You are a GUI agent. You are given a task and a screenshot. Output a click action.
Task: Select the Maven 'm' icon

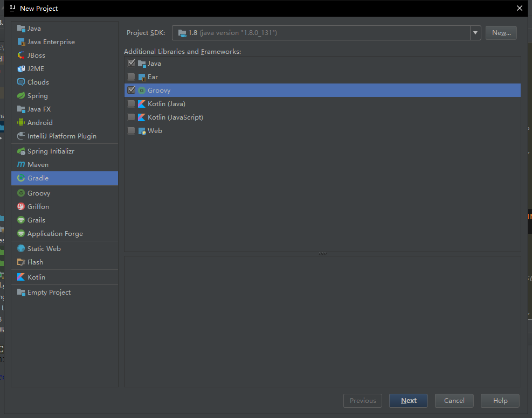(21, 164)
